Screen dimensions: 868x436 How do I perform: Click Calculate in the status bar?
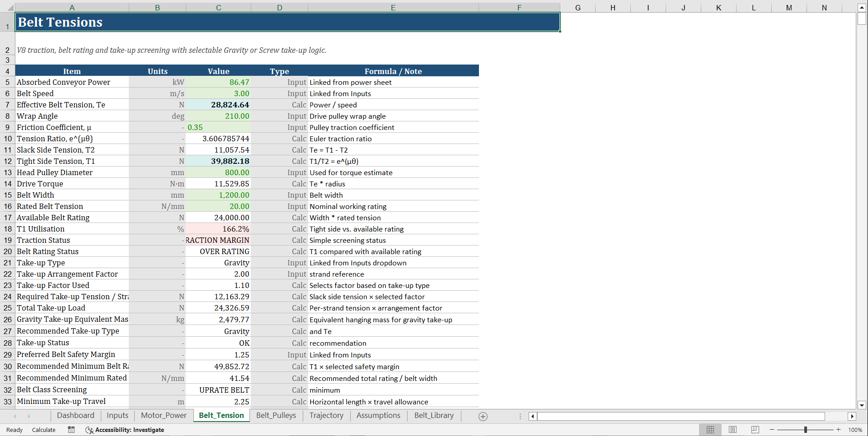pyautogui.click(x=43, y=430)
